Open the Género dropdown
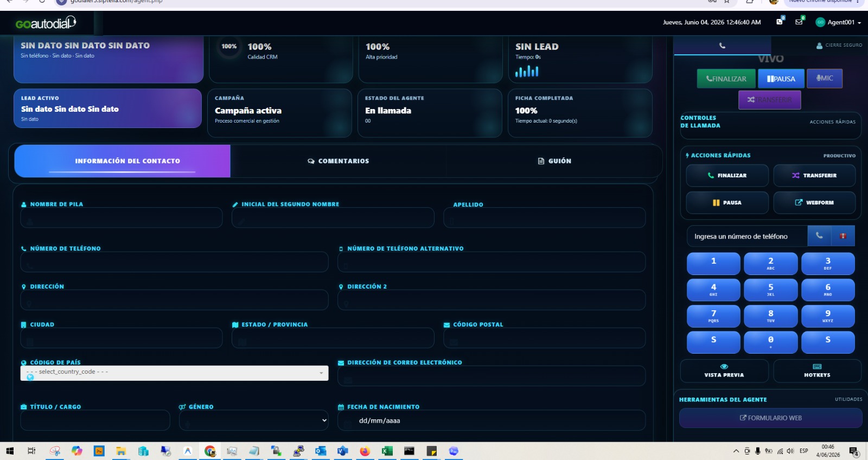 (254, 420)
